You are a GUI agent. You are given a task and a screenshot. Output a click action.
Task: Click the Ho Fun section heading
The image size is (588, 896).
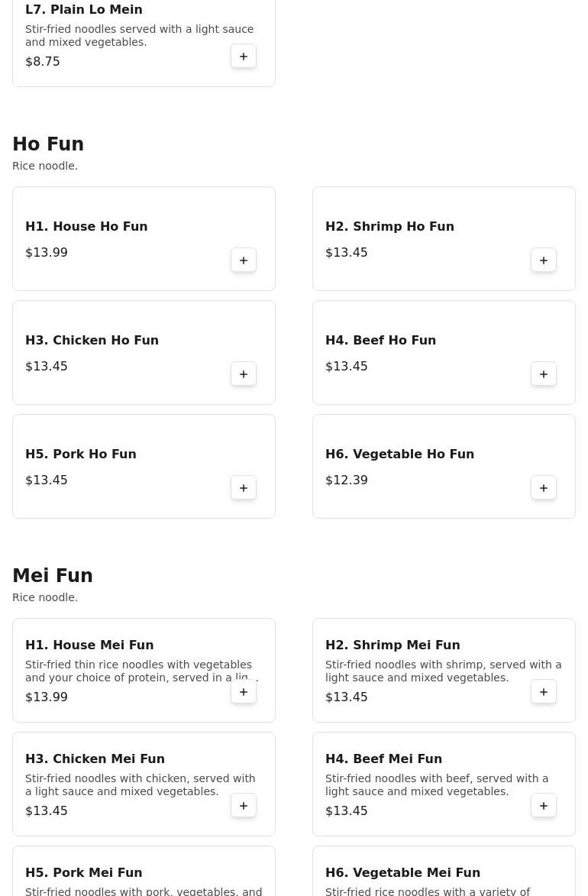pyautogui.click(x=48, y=144)
